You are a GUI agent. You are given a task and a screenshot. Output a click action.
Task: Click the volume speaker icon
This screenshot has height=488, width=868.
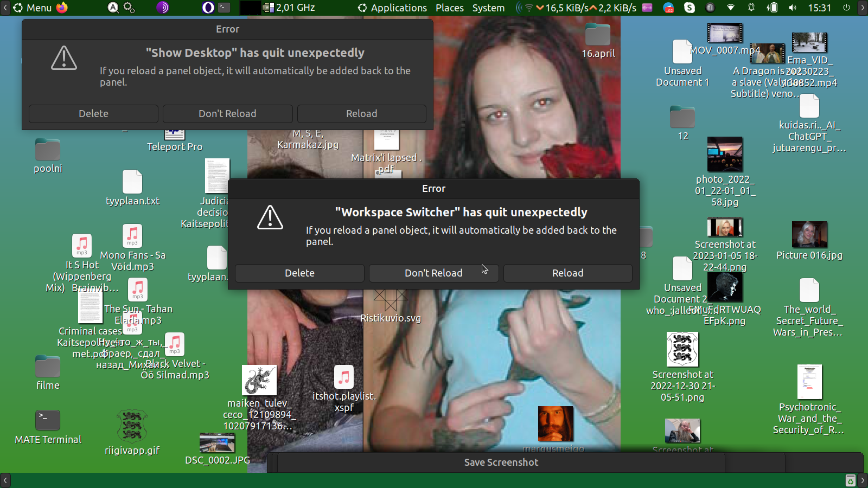click(793, 8)
